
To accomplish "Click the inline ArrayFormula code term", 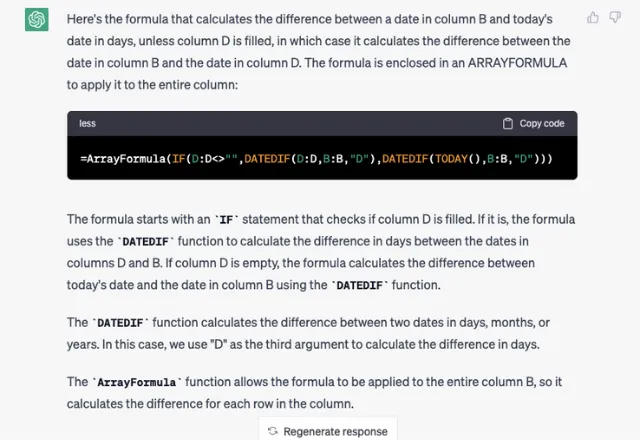I will [x=135, y=382].
